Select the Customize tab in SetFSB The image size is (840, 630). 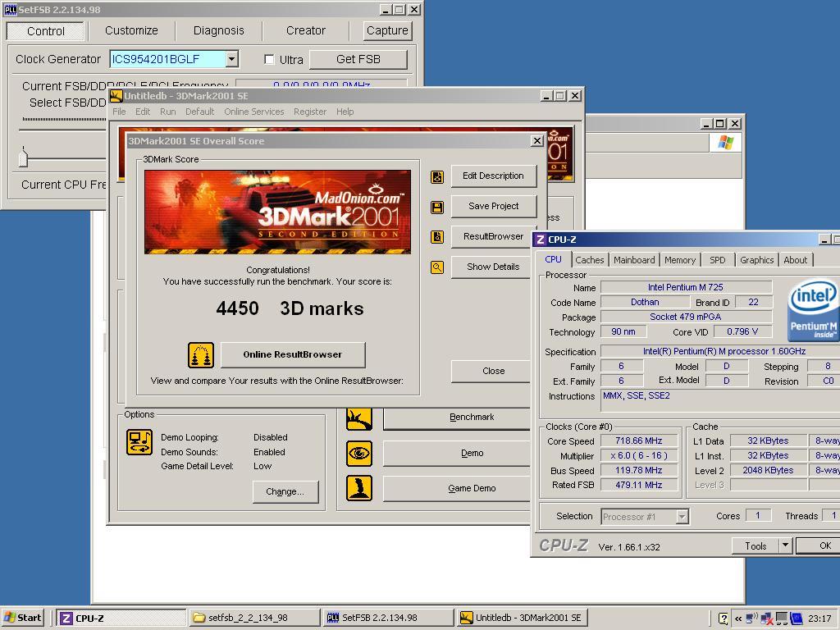(x=132, y=30)
